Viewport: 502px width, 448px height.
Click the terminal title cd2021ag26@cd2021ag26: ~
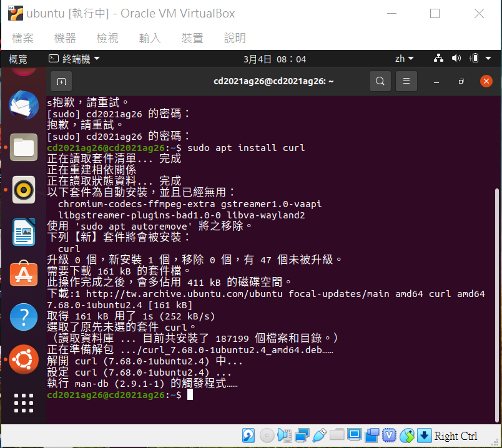point(273,81)
